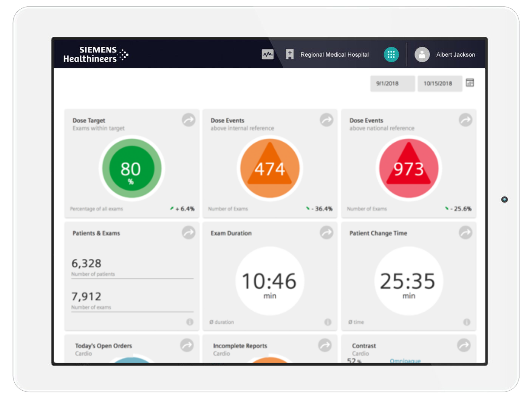
Task: Open Exam Duration card arrow
Action: (326, 232)
